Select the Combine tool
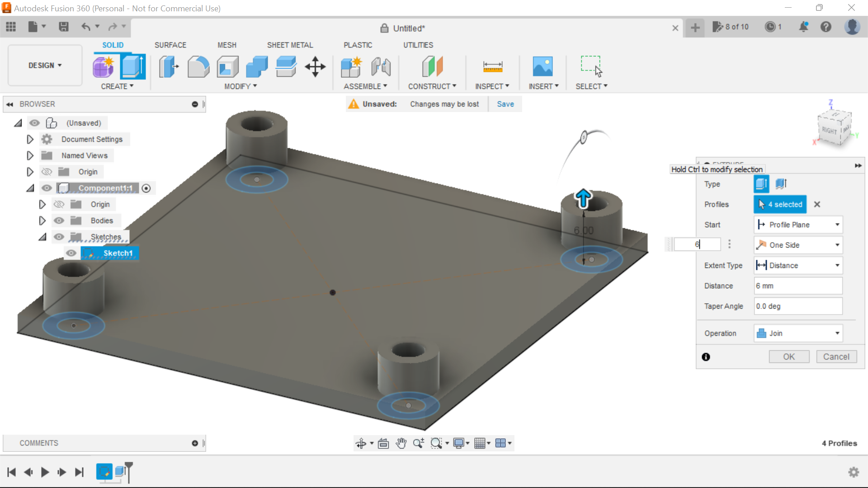Image resolution: width=868 pixels, height=488 pixels. [x=257, y=67]
